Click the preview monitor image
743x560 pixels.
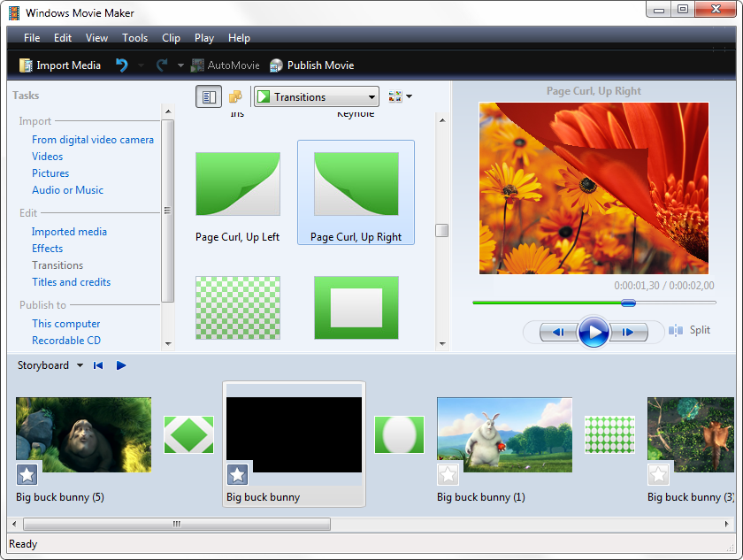pos(594,188)
